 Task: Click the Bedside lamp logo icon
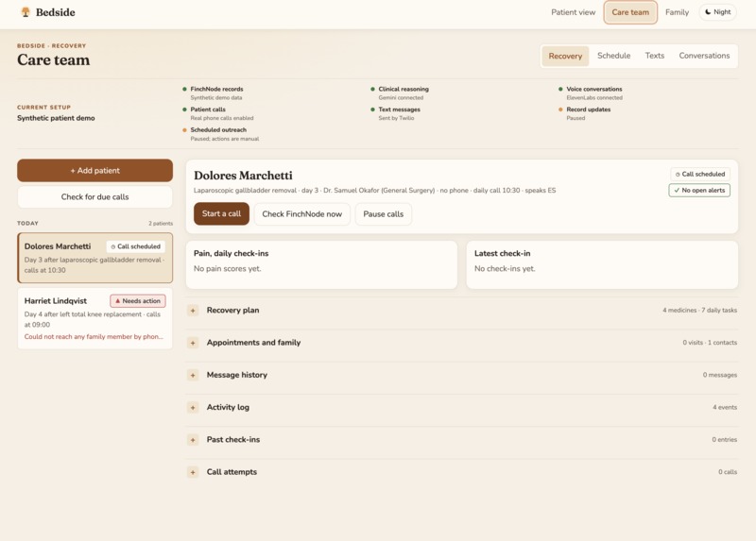click(x=26, y=12)
